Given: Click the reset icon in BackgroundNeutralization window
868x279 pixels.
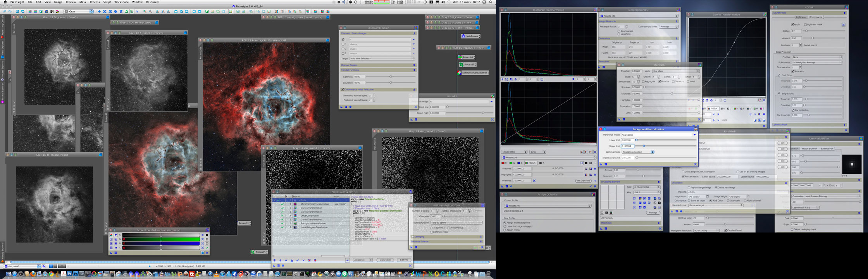Looking at the screenshot, I should click(696, 164).
